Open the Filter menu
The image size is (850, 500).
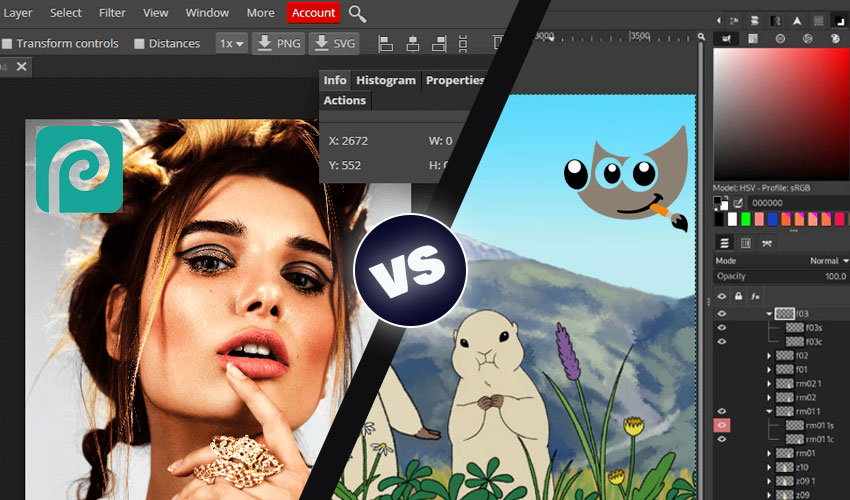coord(112,12)
